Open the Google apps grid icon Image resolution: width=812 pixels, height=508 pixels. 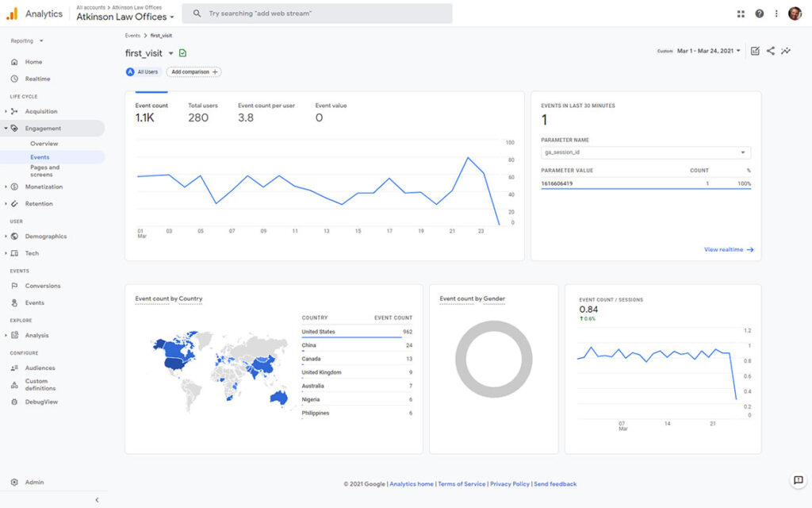click(x=741, y=14)
